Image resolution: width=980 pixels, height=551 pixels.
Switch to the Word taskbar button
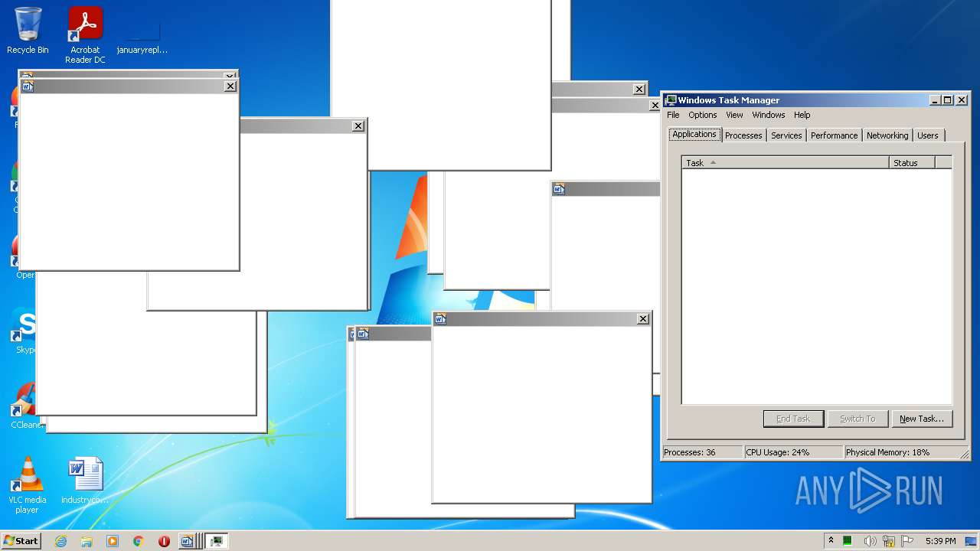click(x=189, y=541)
